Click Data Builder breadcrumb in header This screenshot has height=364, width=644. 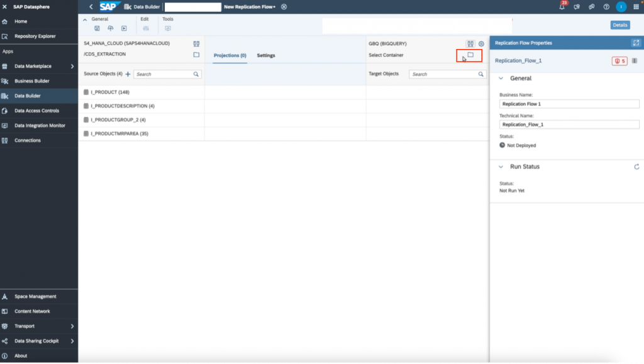pyautogui.click(x=142, y=6)
